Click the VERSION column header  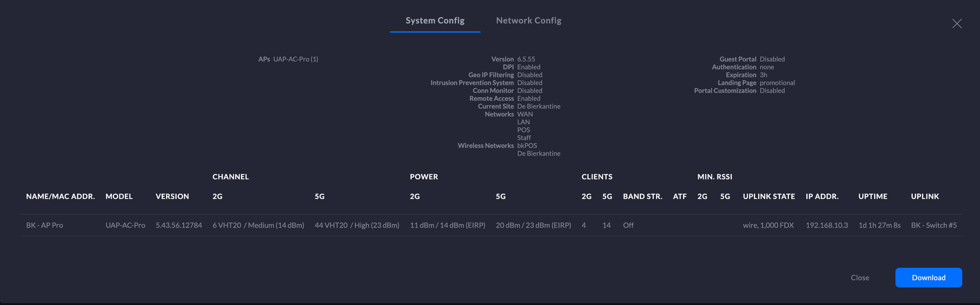[172, 196]
